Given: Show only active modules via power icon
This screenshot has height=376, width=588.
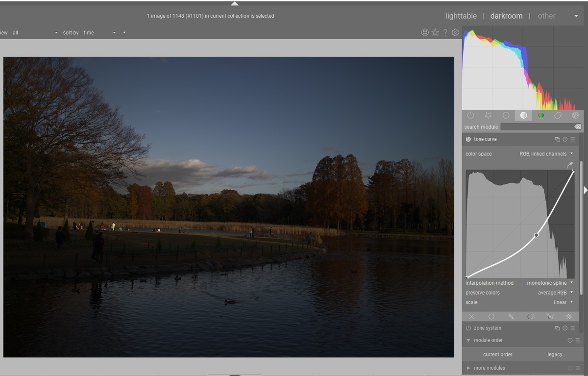Looking at the screenshot, I should (x=470, y=116).
